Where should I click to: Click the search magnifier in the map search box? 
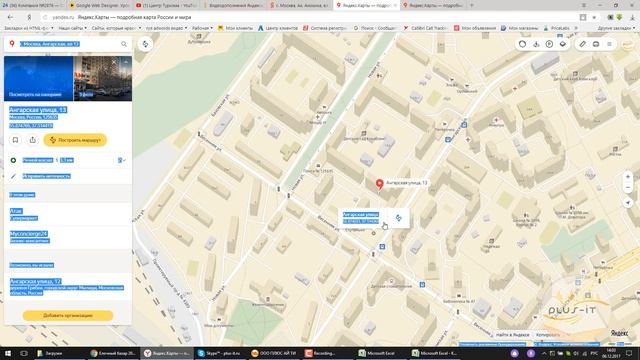(124, 44)
